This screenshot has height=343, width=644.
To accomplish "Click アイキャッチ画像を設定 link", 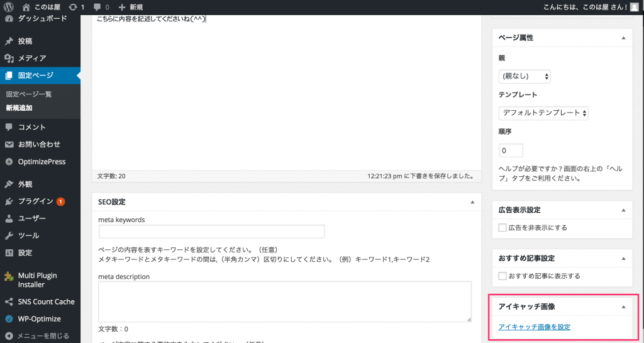I will (535, 327).
